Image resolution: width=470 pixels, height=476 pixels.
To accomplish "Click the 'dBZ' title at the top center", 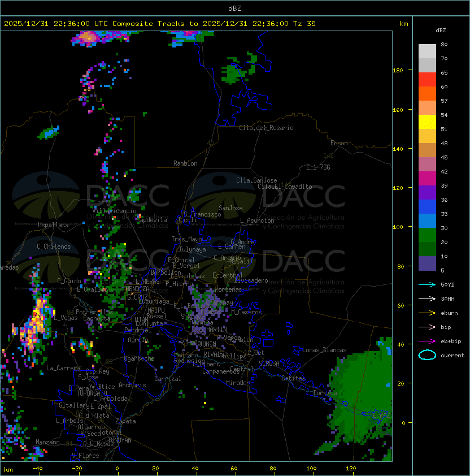I will pos(235,8).
